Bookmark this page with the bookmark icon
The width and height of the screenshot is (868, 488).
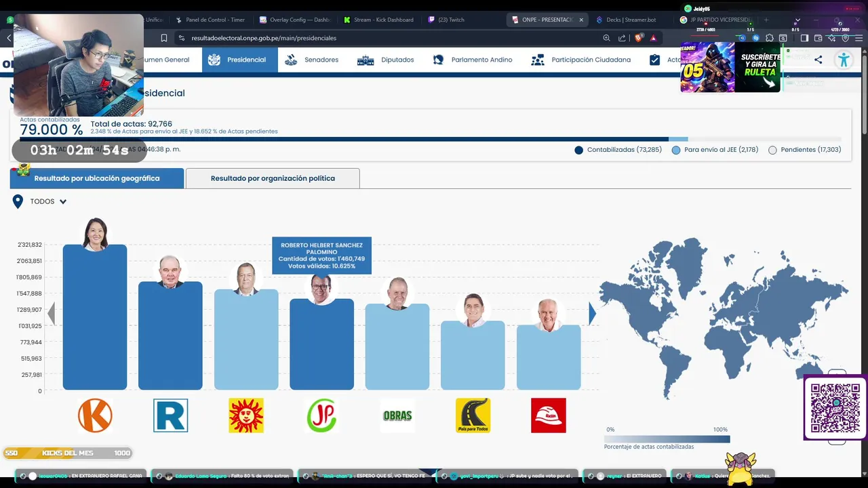pos(163,38)
